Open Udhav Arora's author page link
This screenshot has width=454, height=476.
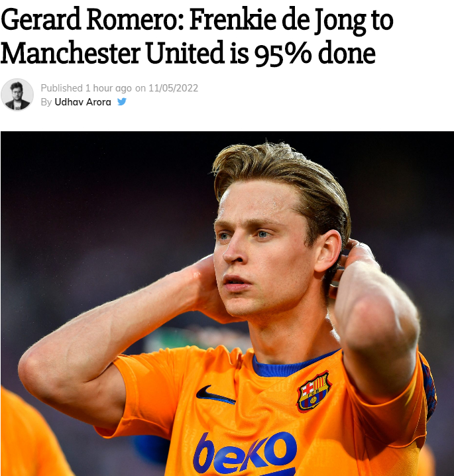click(x=83, y=102)
